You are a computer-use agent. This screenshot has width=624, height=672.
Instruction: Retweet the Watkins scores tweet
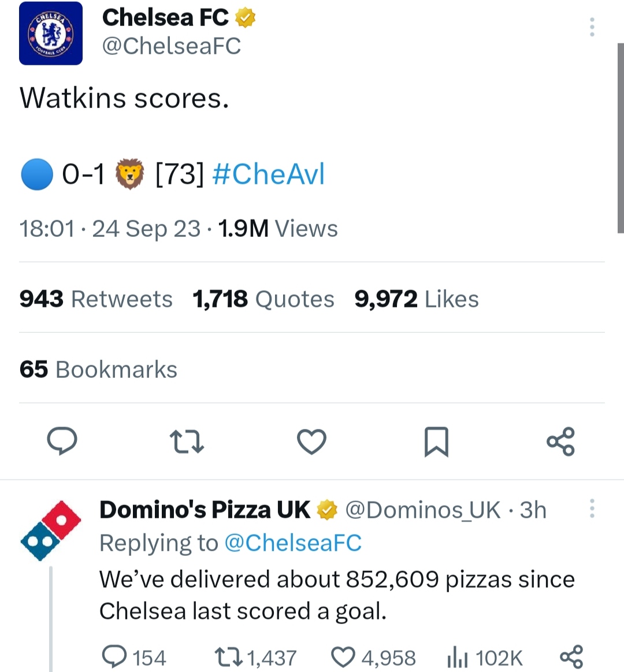pos(187,442)
